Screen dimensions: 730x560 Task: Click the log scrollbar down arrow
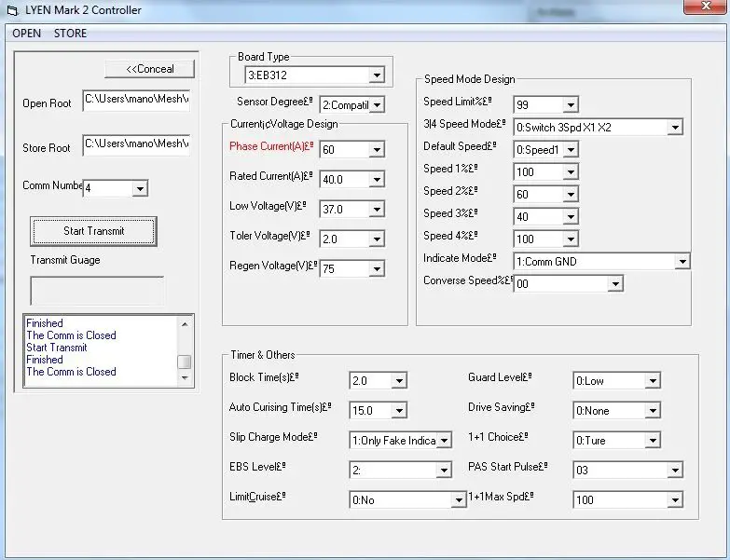[x=185, y=377]
